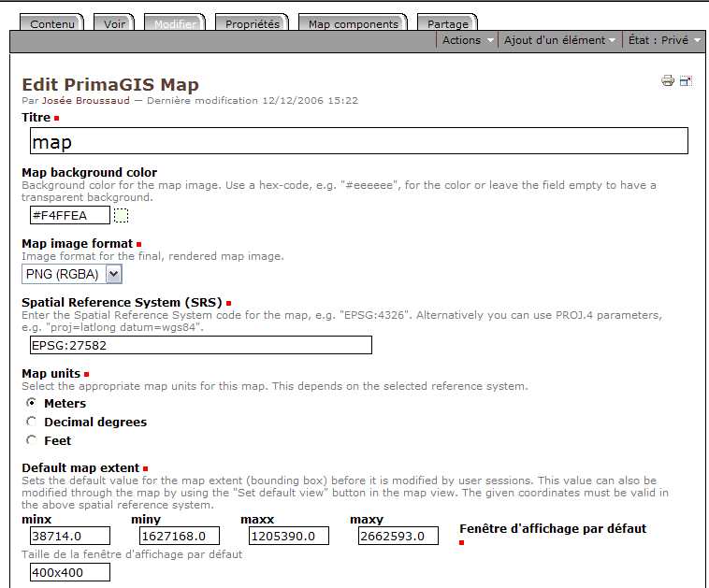Click the maxy coordinate field

398,536
